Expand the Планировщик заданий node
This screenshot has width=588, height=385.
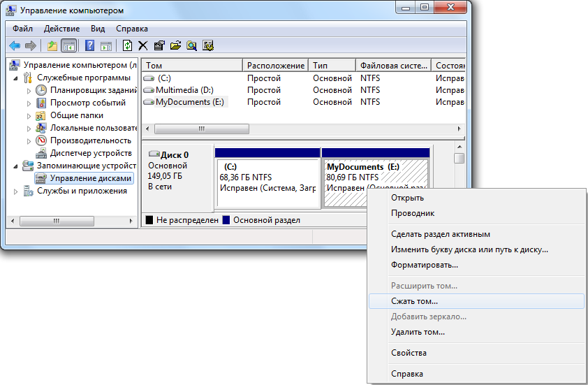coord(29,90)
